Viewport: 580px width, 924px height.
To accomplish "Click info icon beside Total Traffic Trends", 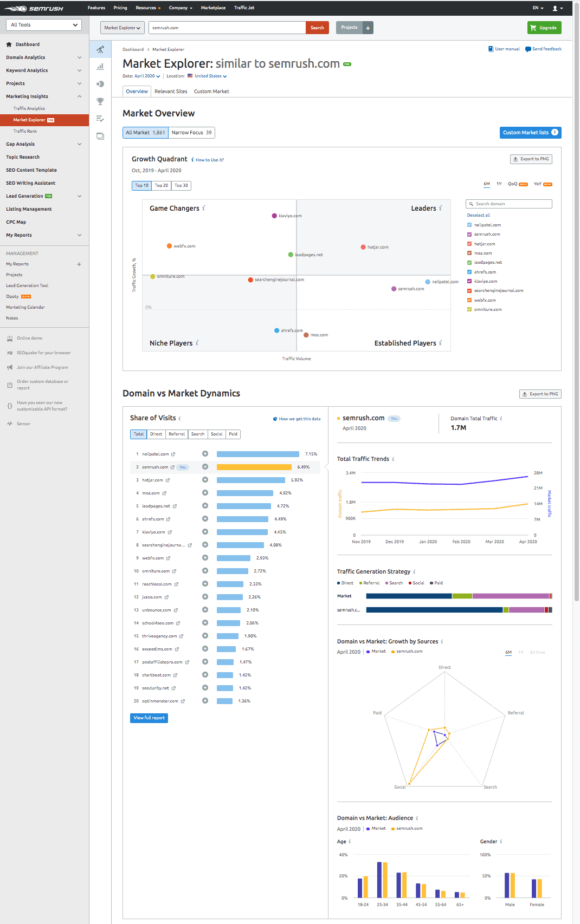I will click(393, 459).
